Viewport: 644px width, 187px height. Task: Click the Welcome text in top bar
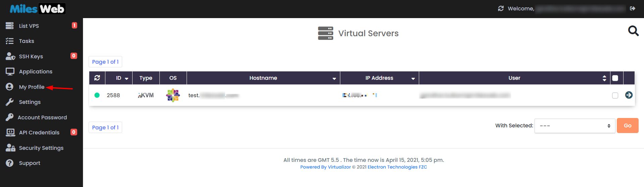[521, 8]
